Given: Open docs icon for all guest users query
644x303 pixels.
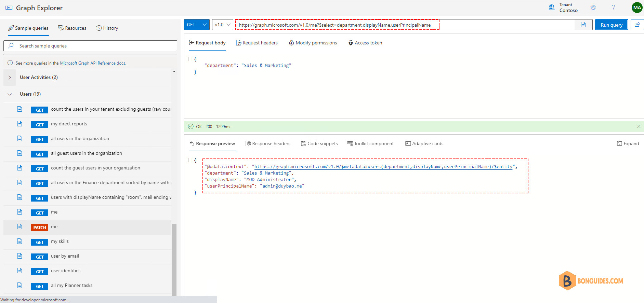Looking at the screenshot, I should coord(20,153).
